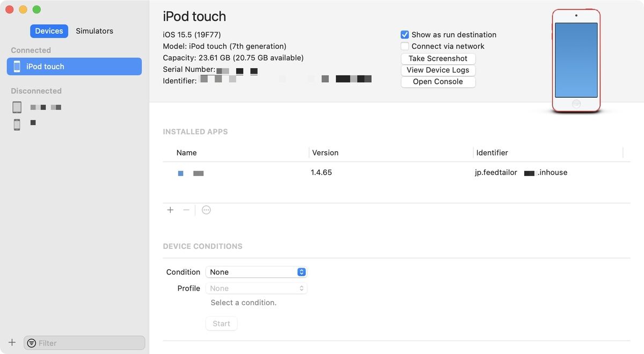The image size is (644, 354).
Task: Close the window with the red button
Action: [9, 10]
